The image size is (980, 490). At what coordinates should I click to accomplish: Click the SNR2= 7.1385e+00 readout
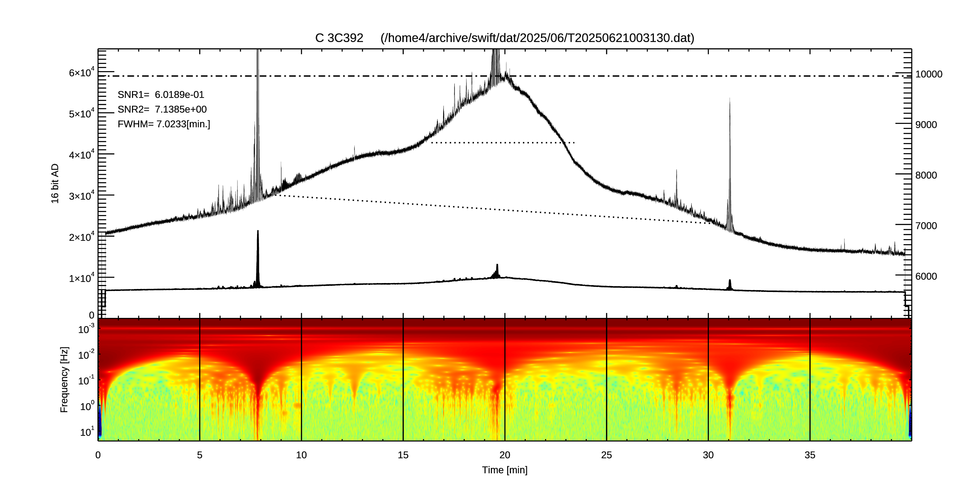[162, 109]
